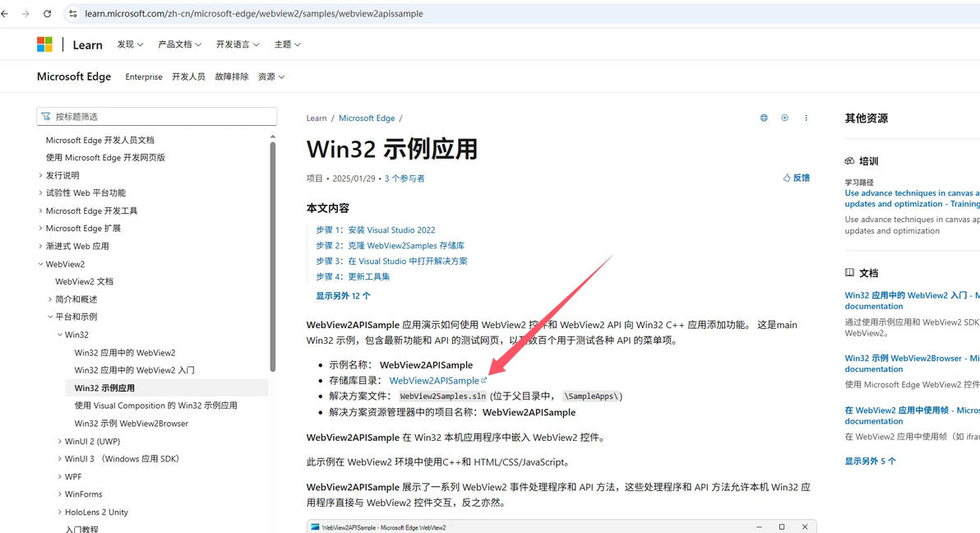Open 使用 Microsoft Edge 开发网页版 in sidebar

tap(105, 158)
